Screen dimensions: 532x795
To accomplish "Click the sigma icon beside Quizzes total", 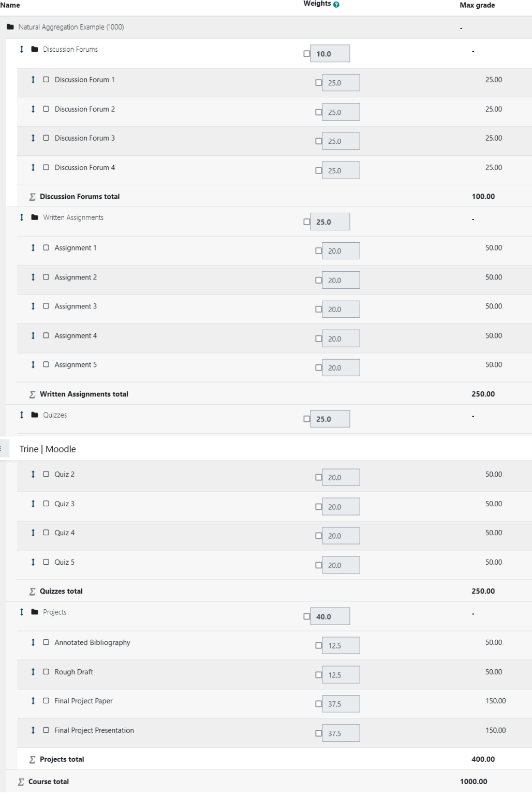I will [33, 591].
